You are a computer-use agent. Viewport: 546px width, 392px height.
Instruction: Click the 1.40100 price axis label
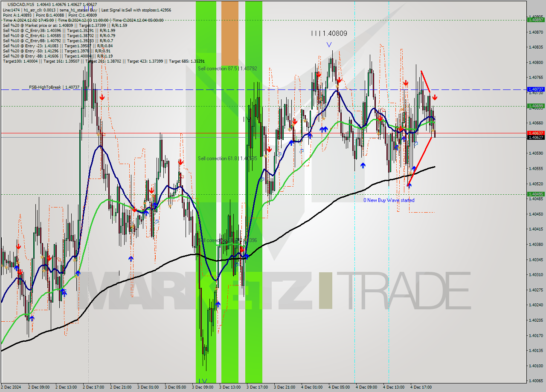[x=536, y=366]
